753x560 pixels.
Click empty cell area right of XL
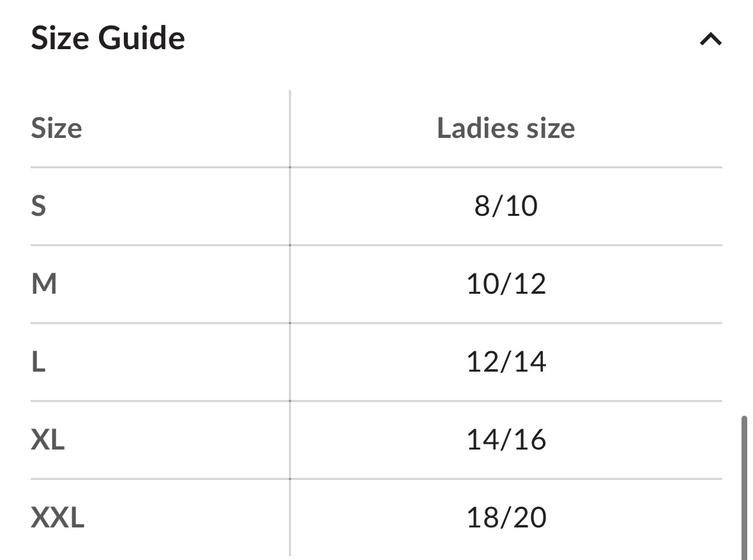click(177, 440)
